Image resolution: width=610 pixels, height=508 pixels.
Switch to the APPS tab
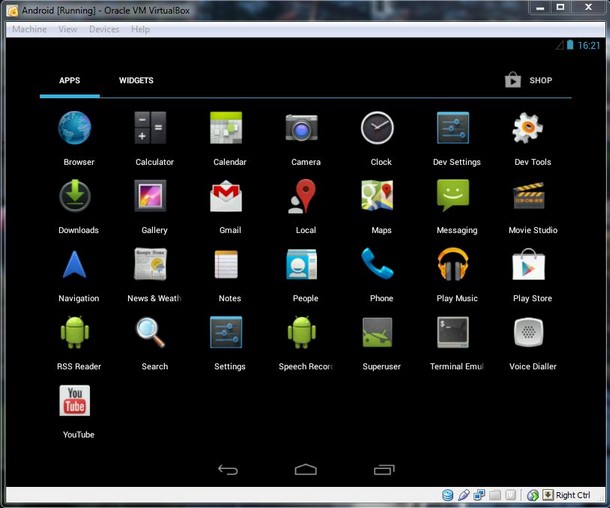70,81
